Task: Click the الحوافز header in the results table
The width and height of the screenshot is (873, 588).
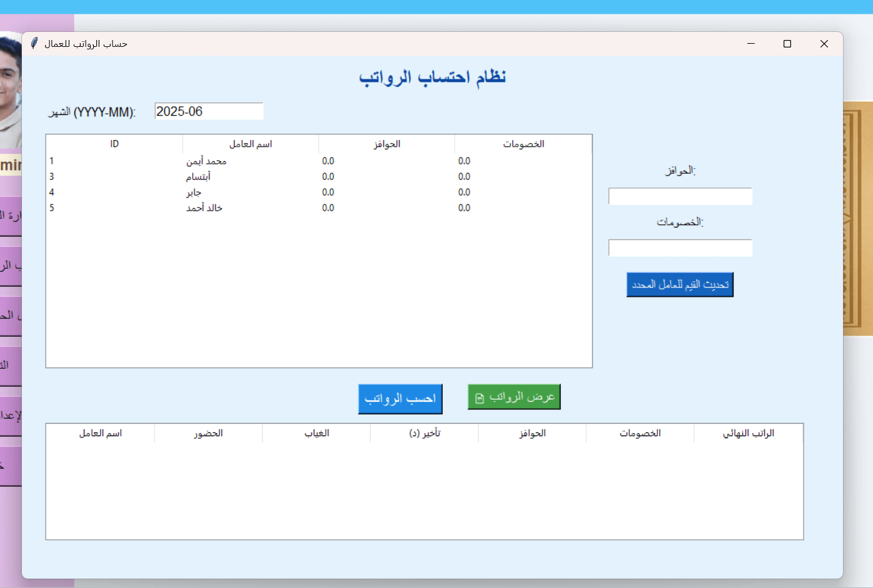Action: coord(532,433)
